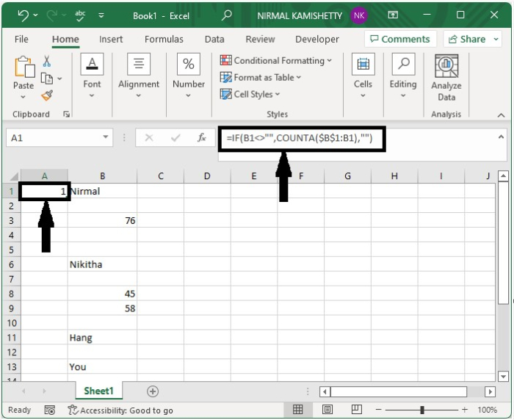Add a new sheet with the plus icon

(153, 391)
